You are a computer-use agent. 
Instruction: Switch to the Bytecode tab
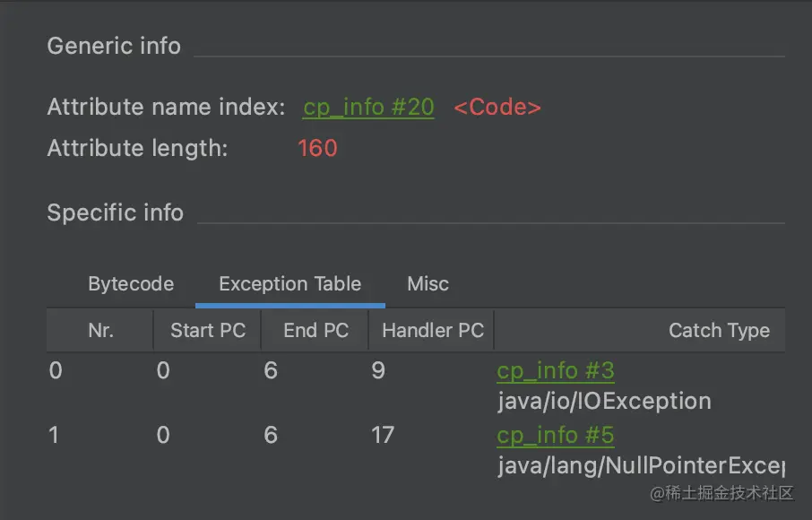point(131,284)
